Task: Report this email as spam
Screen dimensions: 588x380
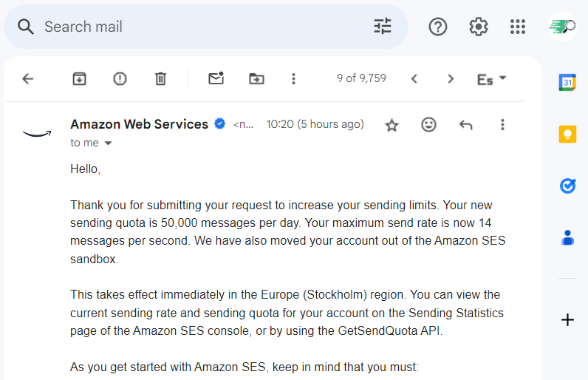Action: [120, 78]
